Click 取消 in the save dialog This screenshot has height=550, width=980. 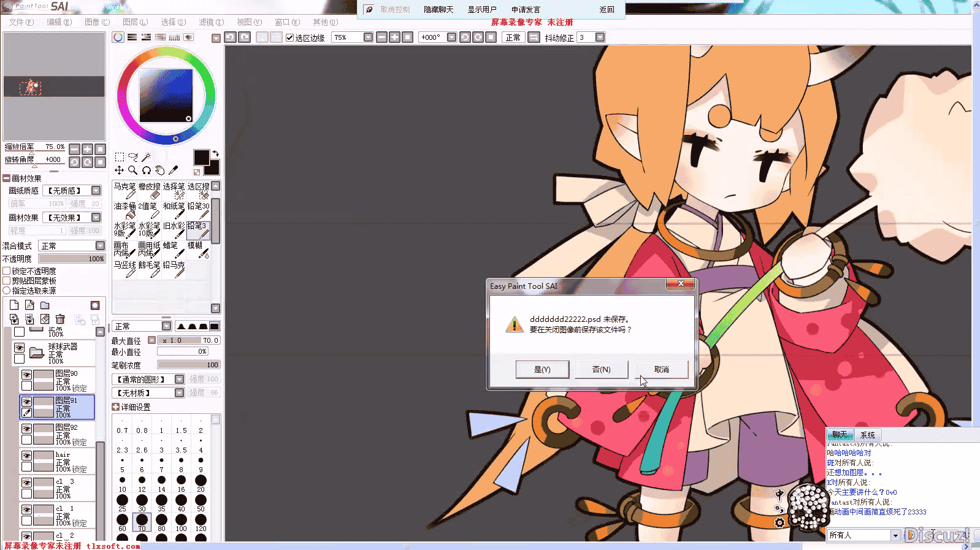tap(661, 370)
